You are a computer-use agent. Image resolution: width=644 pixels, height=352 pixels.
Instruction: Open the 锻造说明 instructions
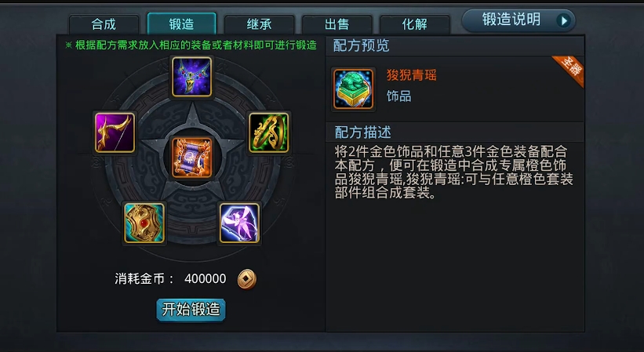pos(518,20)
